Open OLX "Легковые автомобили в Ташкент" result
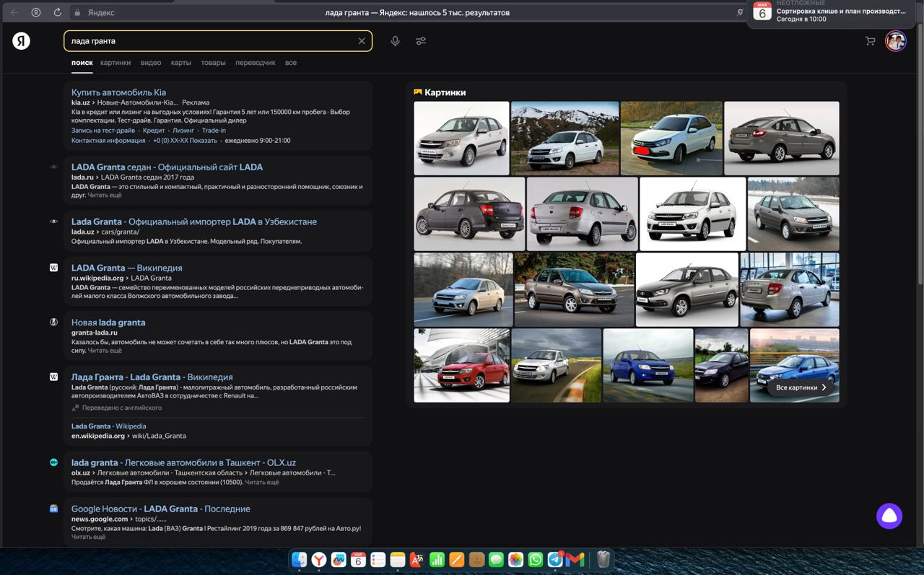924x575 pixels. pyautogui.click(x=183, y=462)
